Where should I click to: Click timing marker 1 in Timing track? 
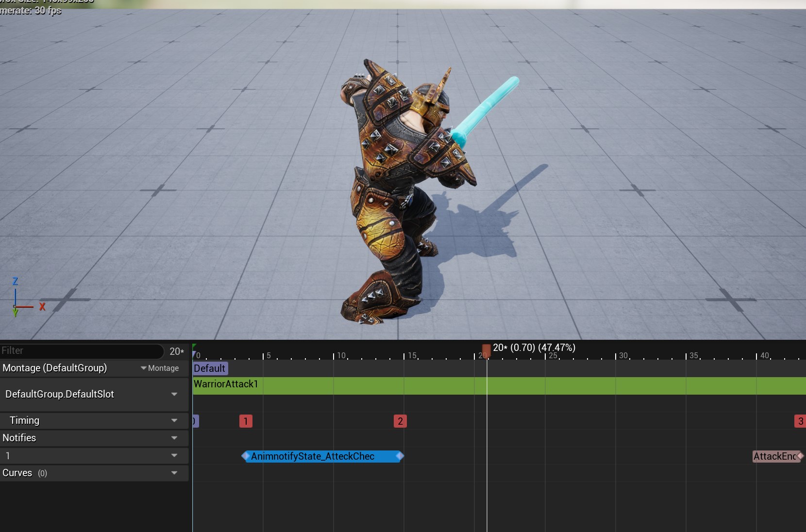click(246, 421)
